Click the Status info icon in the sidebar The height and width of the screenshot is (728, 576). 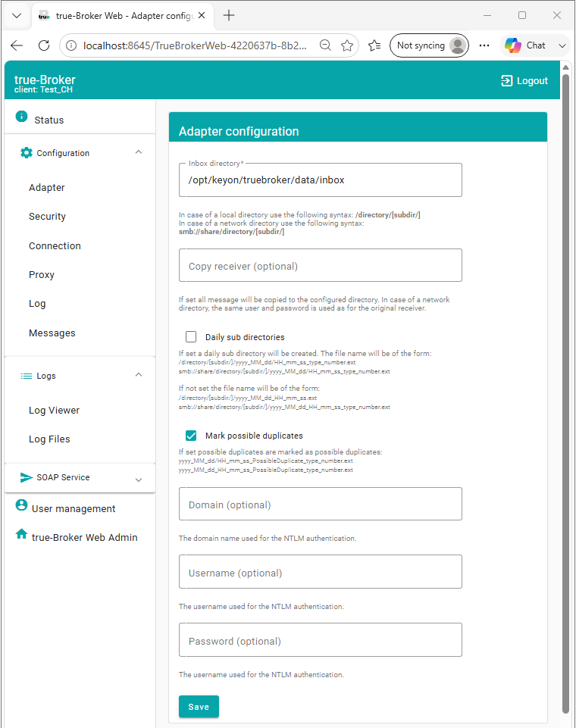21,116
